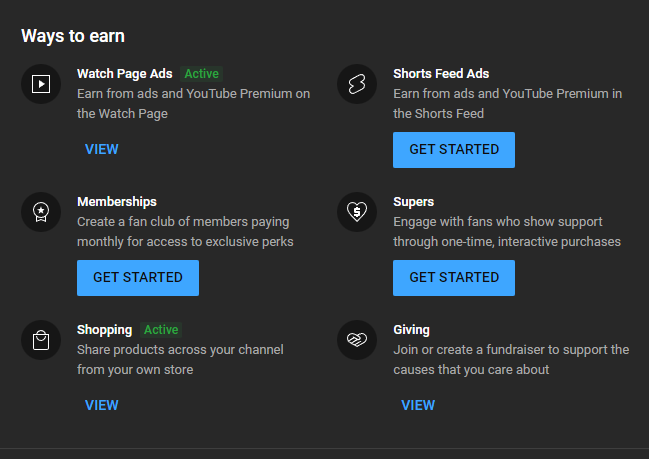This screenshot has width=649, height=459.
Task: Select the Memberships title
Action: click(117, 202)
